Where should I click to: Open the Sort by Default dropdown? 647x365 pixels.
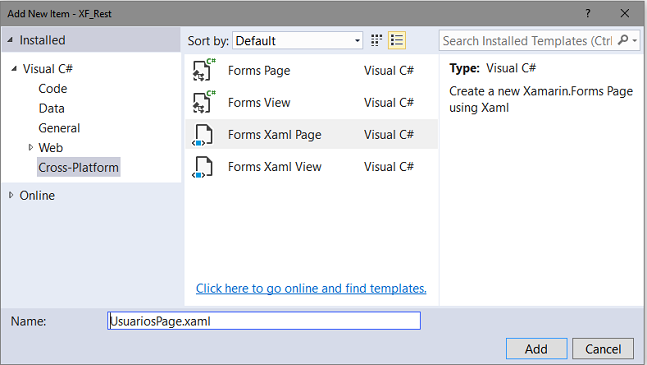[x=298, y=40]
